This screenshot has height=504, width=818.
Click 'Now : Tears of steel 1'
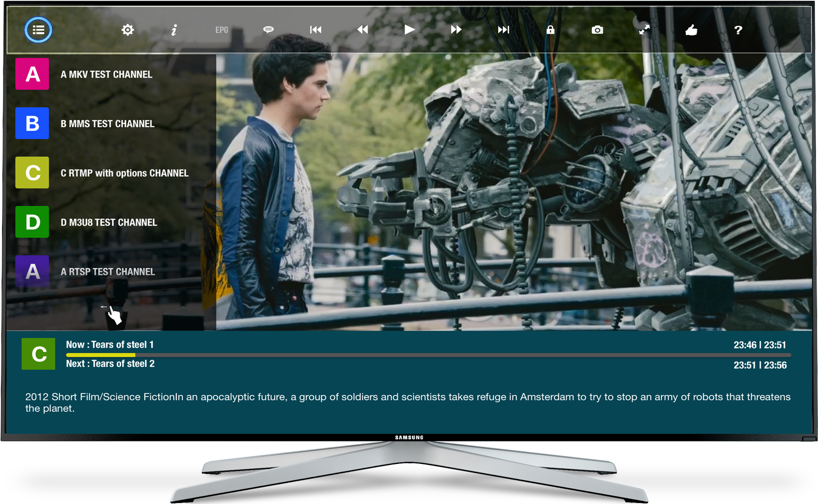(110, 345)
